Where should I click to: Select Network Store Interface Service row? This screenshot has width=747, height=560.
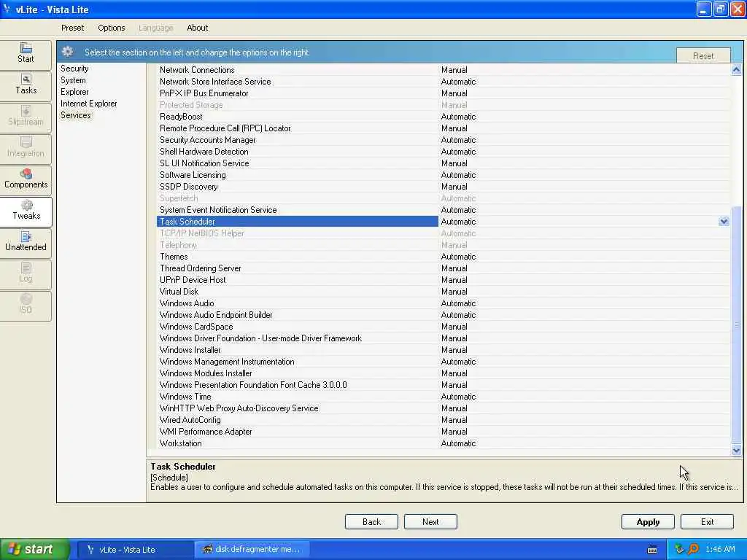[x=443, y=82]
